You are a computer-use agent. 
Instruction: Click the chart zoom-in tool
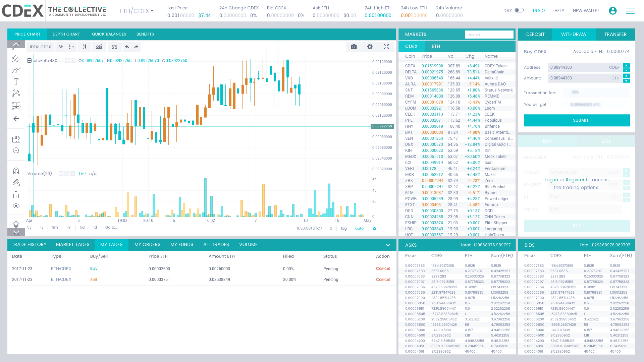click(16, 151)
